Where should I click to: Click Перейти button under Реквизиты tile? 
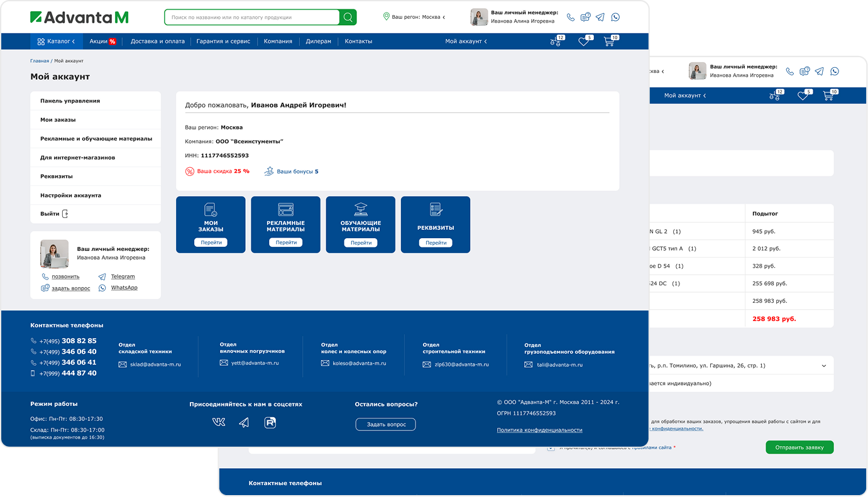coord(436,243)
